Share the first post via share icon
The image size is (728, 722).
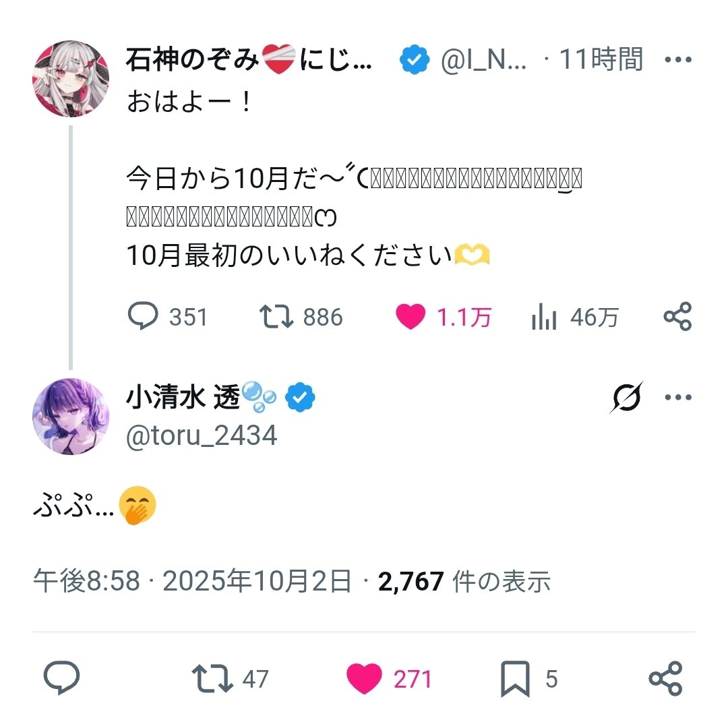click(677, 316)
